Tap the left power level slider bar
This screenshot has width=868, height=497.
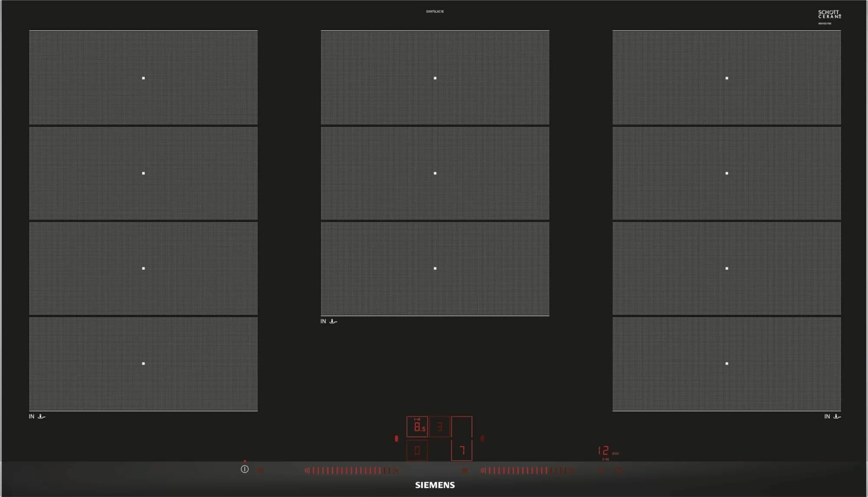[x=351, y=470]
